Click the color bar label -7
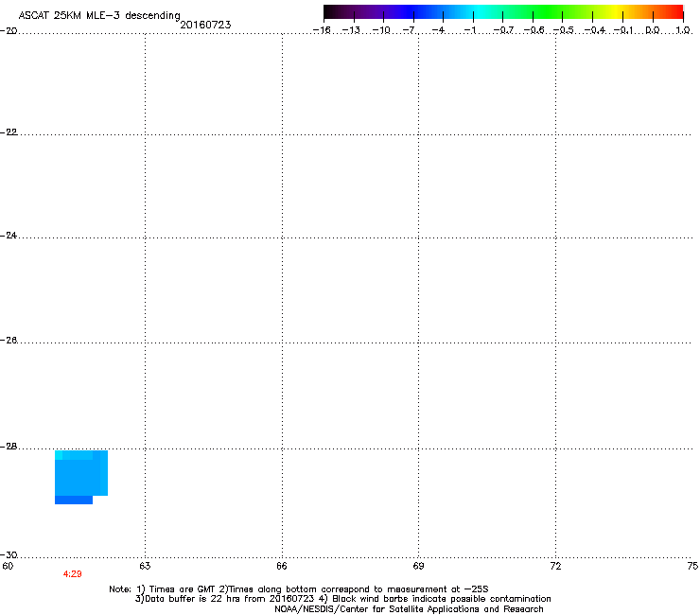 [411, 30]
